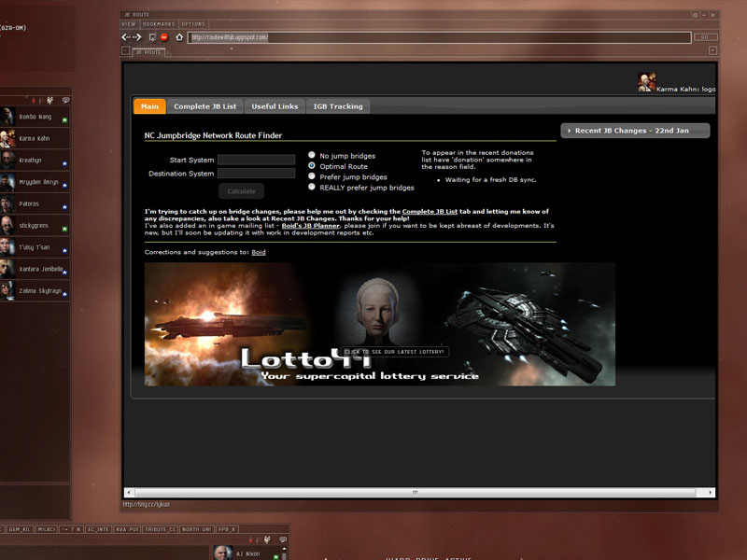The height and width of the screenshot is (560, 747).
Task: Click the horizontal scrollbar thumb of browser page
Action: (x=415, y=492)
